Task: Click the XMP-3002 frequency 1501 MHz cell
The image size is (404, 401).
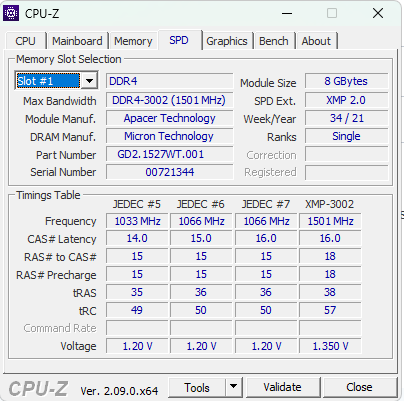Action: click(330, 221)
